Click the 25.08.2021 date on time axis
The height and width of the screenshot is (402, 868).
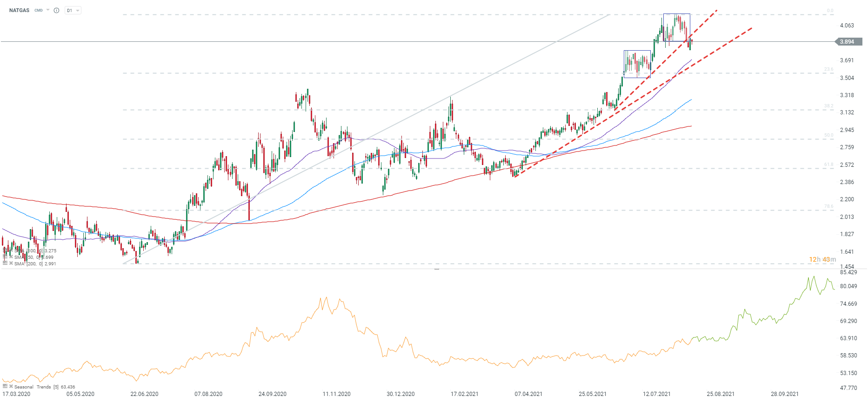(x=721, y=394)
